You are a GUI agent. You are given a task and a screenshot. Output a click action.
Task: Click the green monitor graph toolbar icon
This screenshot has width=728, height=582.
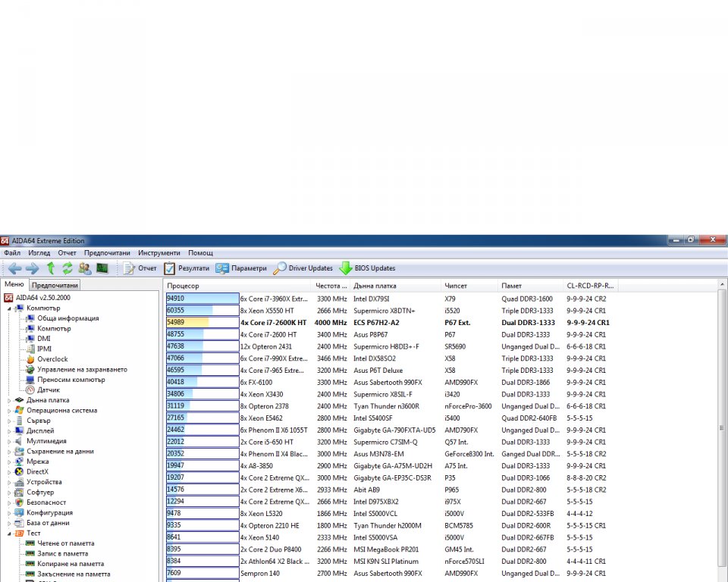pyautogui.click(x=102, y=268)
